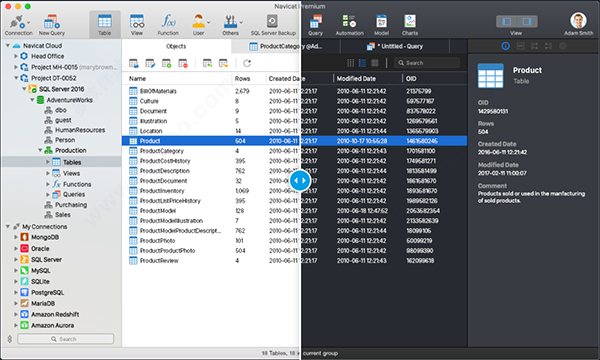Click the Design Table pencil icon
600x360 pixels.
pyautogui.click(x=150, y=63)
